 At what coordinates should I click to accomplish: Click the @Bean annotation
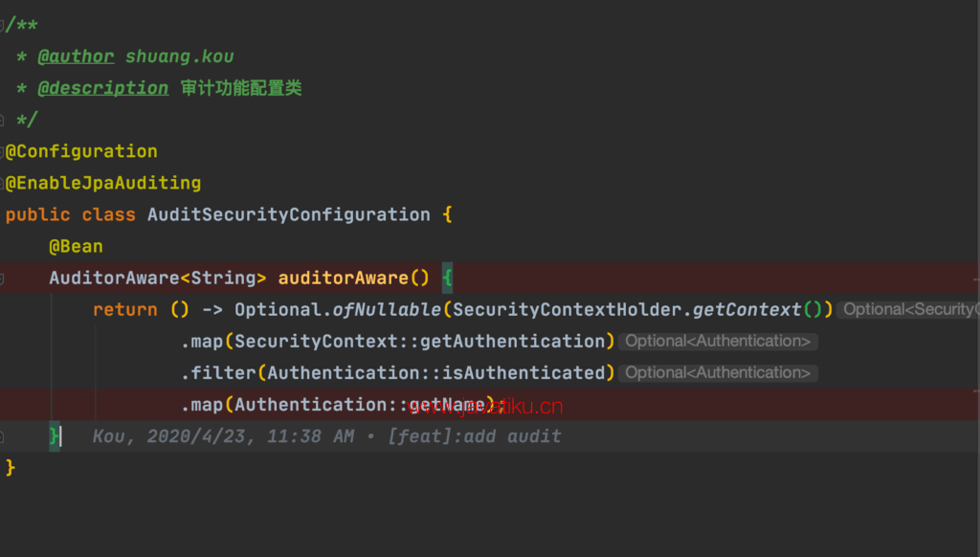coord(76,246)
